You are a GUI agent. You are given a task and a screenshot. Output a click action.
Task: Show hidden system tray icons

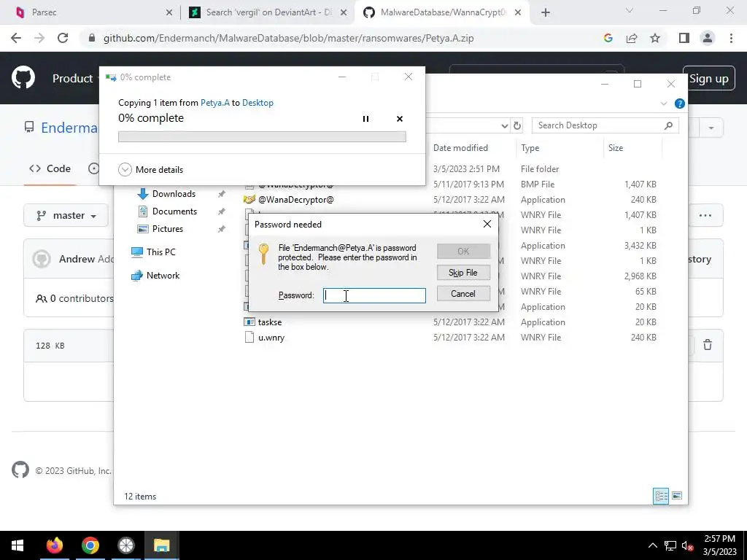[x=653, y=545]
